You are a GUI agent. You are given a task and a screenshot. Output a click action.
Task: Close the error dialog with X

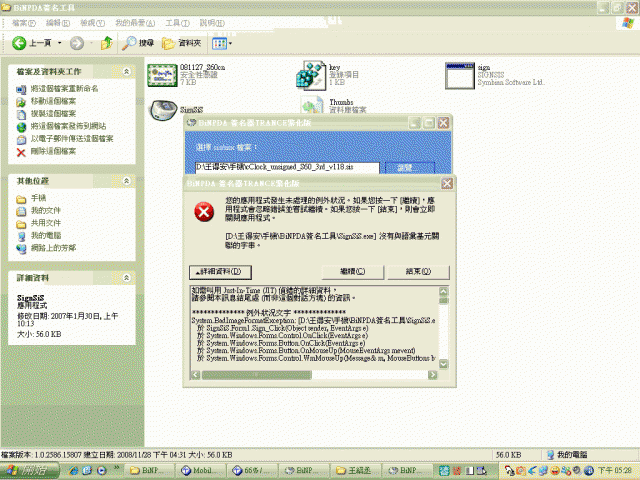[x=447, y=184]
